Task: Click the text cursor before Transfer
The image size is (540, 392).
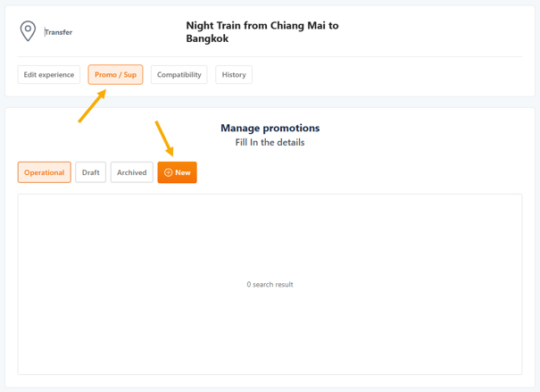Action: click(46, 32)
